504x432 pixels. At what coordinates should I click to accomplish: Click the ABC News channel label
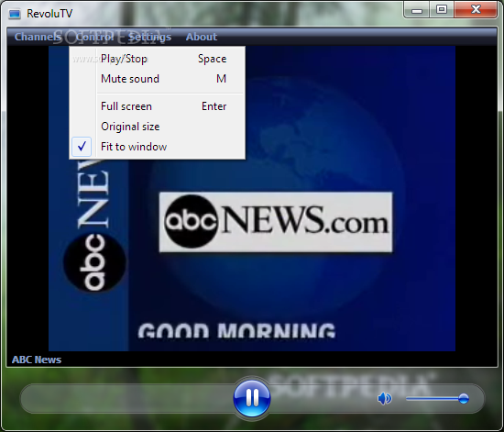[x=37, y=360]
